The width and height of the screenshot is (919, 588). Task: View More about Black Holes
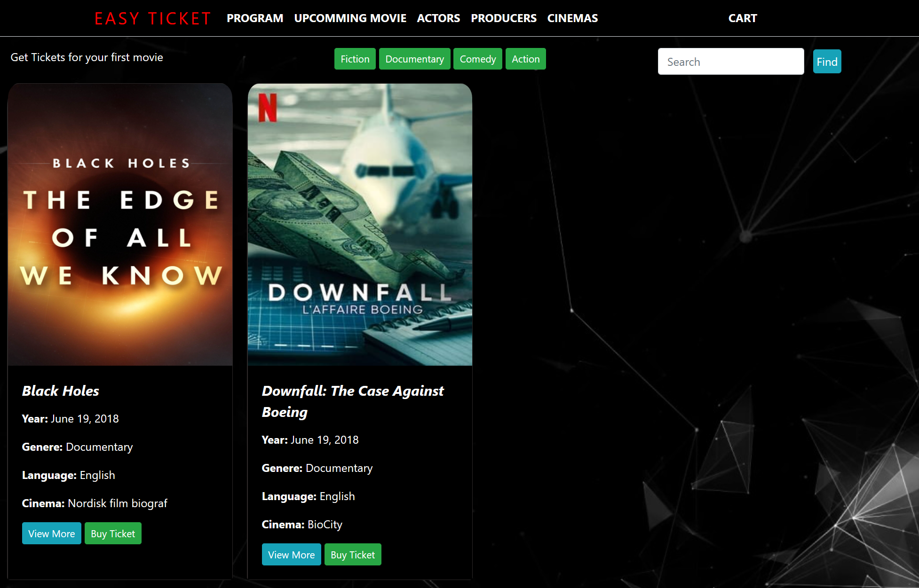(x=51, y=533)
